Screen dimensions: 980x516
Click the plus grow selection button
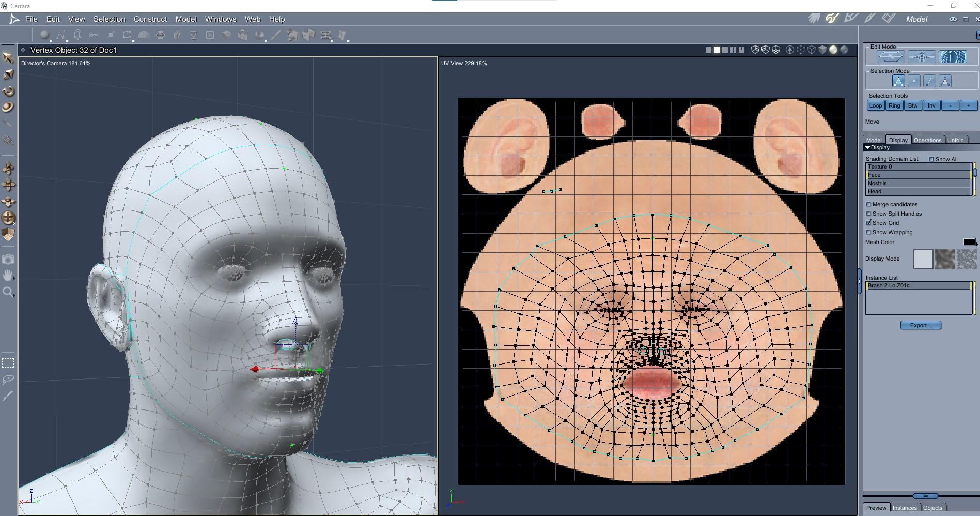[968, 105]
